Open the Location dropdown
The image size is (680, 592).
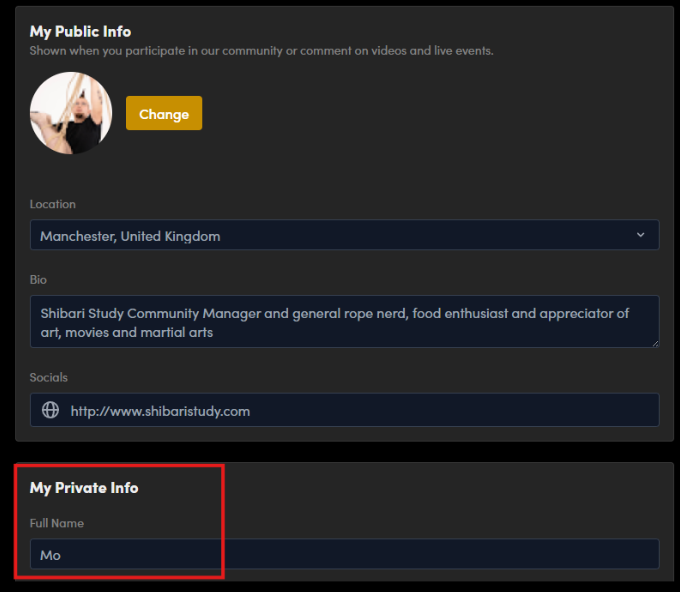[x=344, y=236]
